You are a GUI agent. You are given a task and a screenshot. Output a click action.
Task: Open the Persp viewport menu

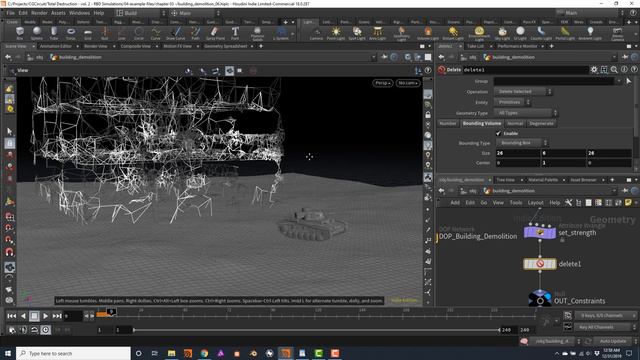tap(382, 83)
